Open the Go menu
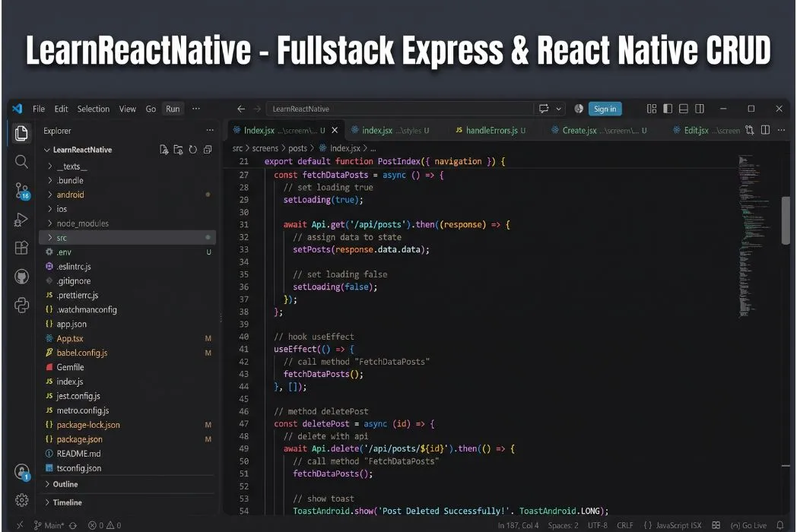Viewport: 797px width, 532px height. [x=151, y=109]
